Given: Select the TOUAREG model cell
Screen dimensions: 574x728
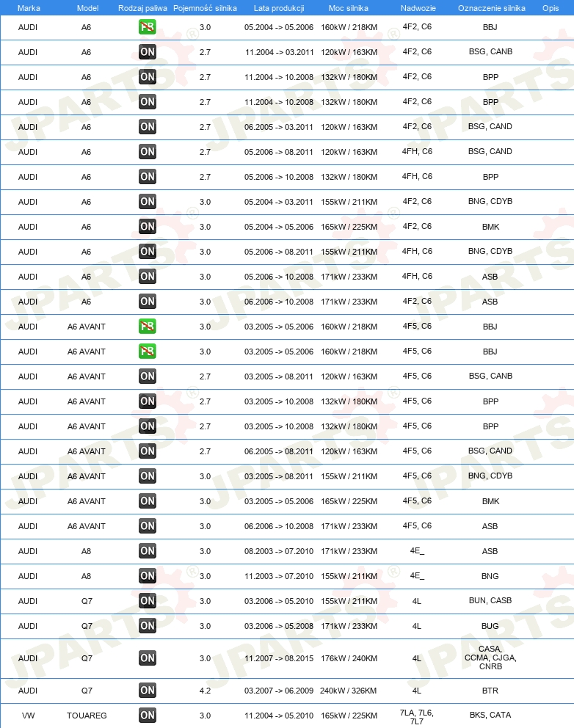Looking at the screenshot, I should 87,716.
